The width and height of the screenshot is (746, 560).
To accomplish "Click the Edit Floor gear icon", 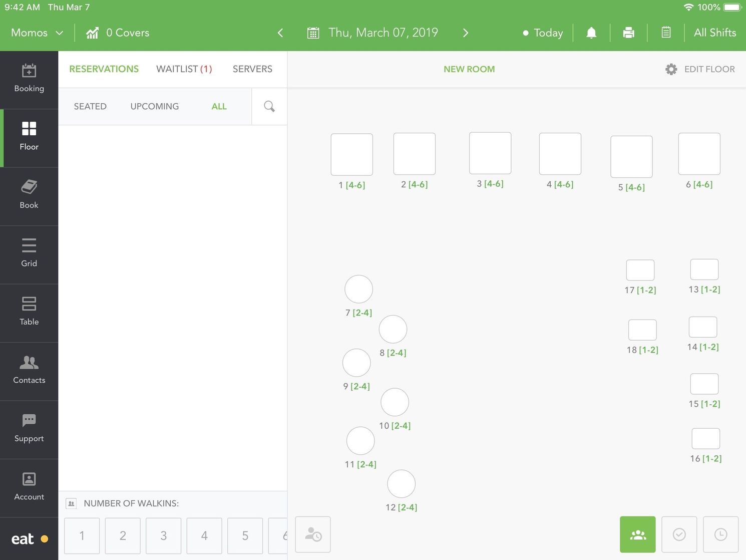I will point(671,69).
